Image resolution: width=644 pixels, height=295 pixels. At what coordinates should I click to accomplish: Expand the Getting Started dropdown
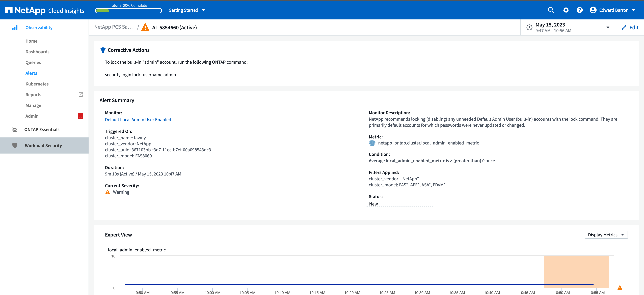click(186, 10)
